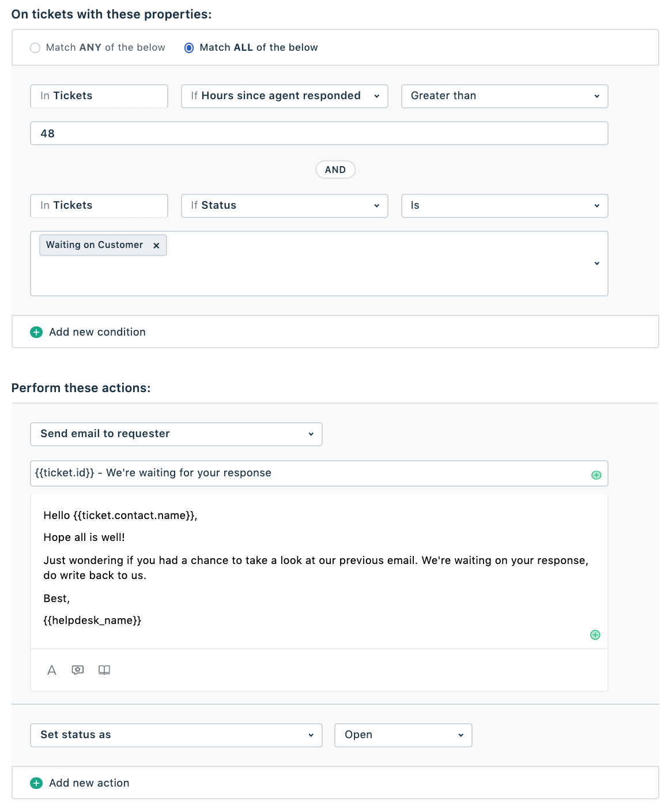Open the Send email to requester dropdown
Screen dimensions: 672x812
[x=176, y=434]
